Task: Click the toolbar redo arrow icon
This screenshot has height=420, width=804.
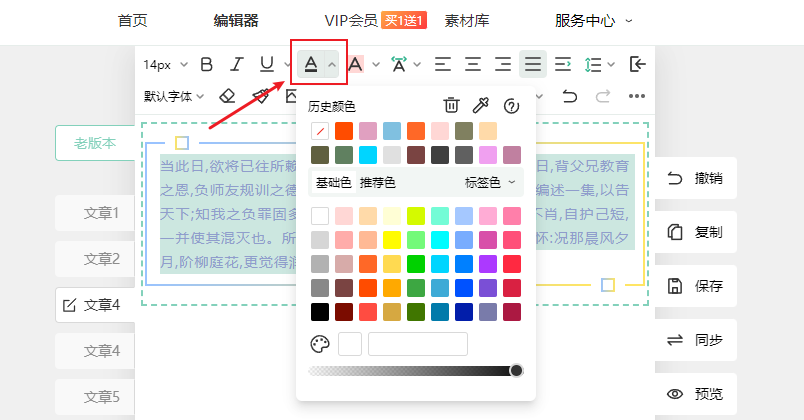Action: 603,96
